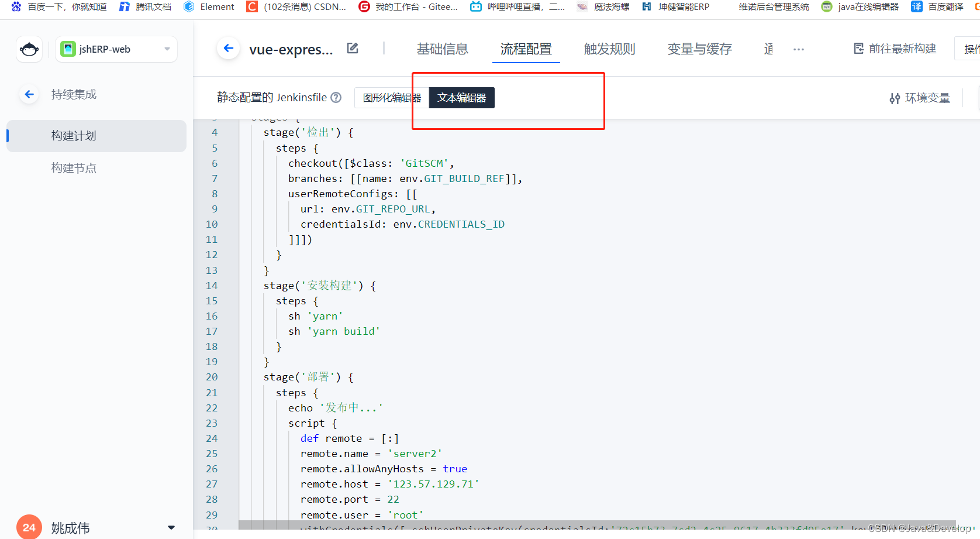Click the Coding monkey logo

click(29, 49)
